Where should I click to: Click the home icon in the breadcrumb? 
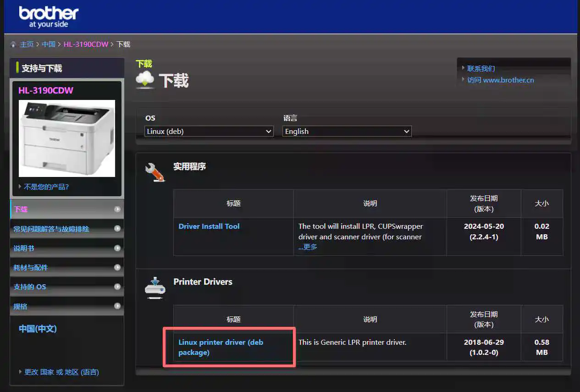[14, 44]
